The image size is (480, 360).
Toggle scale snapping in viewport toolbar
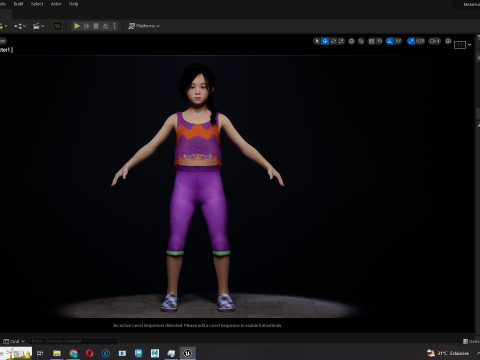pos(411,41)
